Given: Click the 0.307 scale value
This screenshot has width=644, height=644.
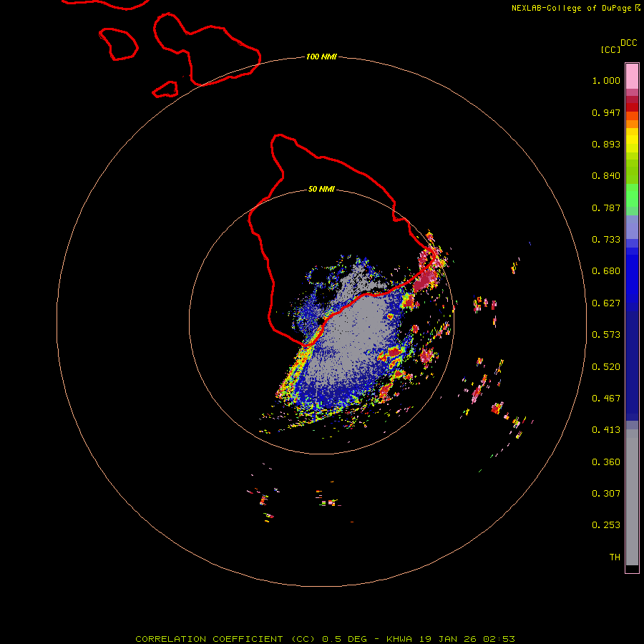Looking at the screenshot, I should [x=606, y=494].
